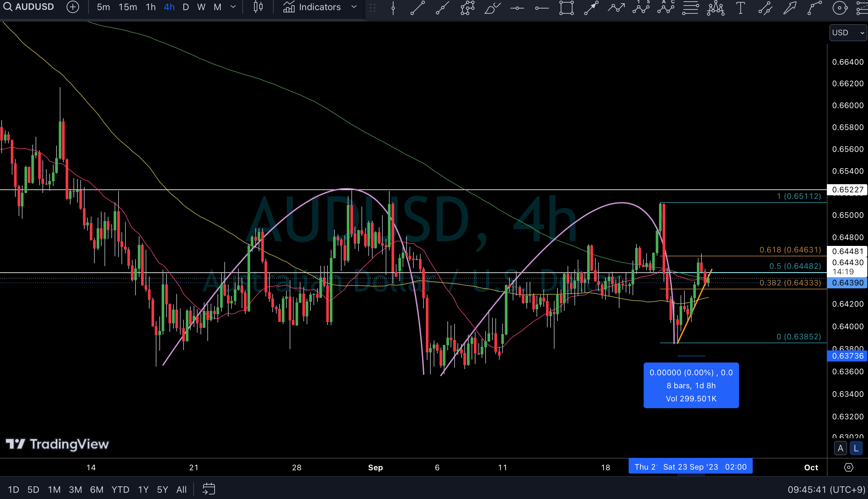Expand the indicator templates dropdown arrow

point(354,7)
